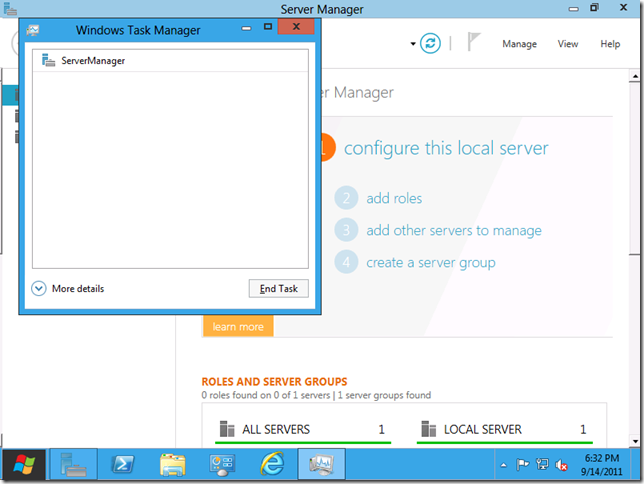Click the scroll down arrow in Server Manager
The height and width of the screenshot is (484, 644).
(x=635, y=442)
